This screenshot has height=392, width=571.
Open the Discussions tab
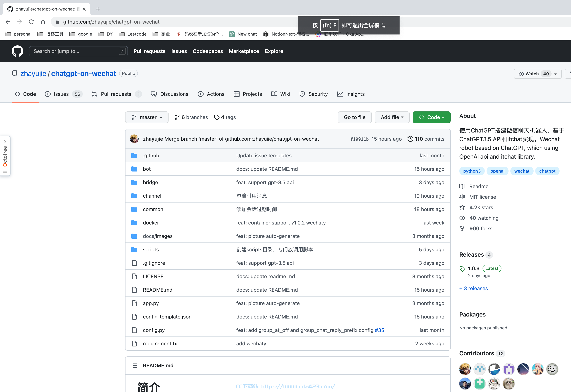click(170, 94)
